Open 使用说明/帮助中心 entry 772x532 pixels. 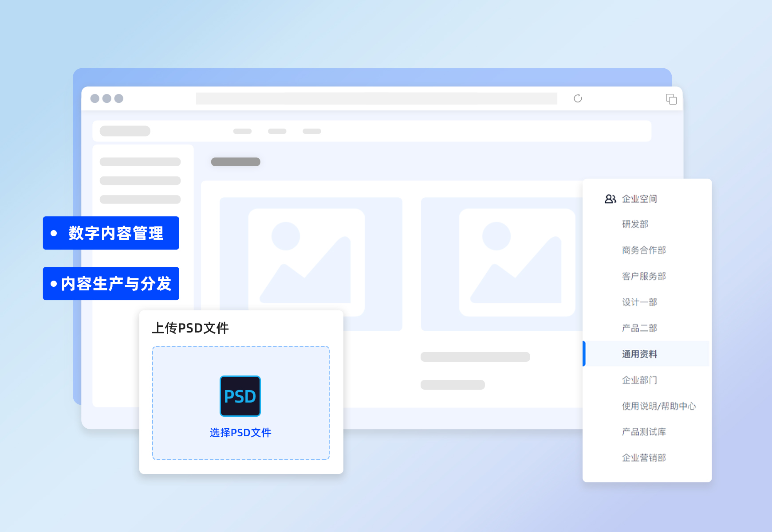[x=658, y=406]
